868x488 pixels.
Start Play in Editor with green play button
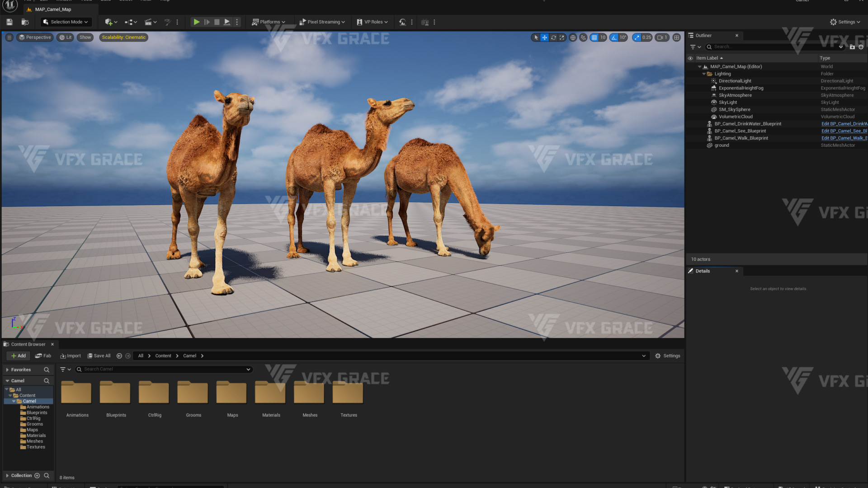196,22
